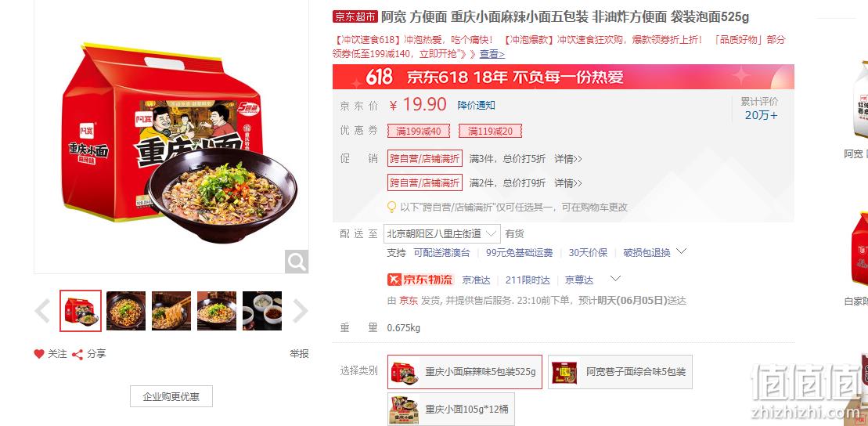Image resolution: width=868 pixels, height=426 pixels.
Task: Open the 降价通知 price drop alert link
Action: click(476, 105)
